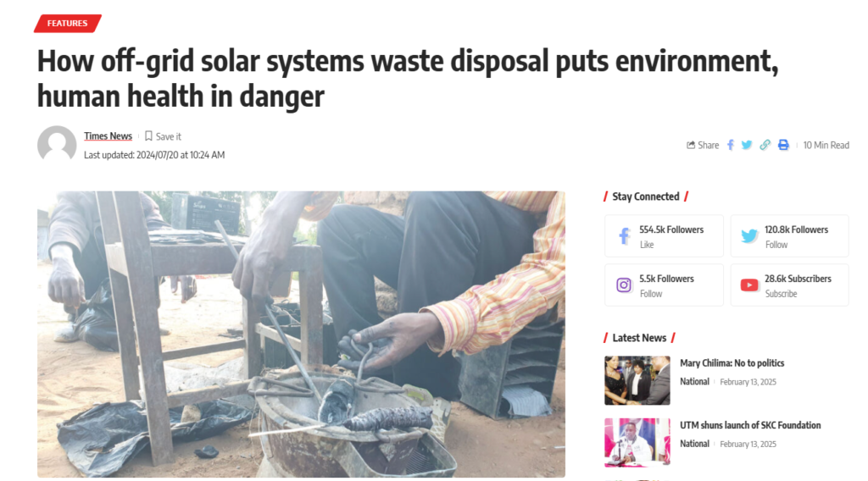Click Facebook icon in Stay Connected
The height and width of the screenshot is (481, 868).
coord(625,236)
